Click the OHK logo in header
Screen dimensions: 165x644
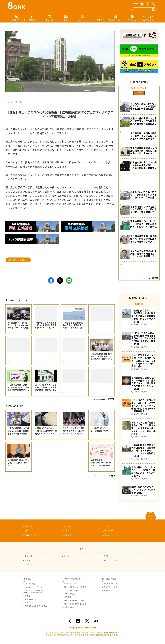(16, 6)
